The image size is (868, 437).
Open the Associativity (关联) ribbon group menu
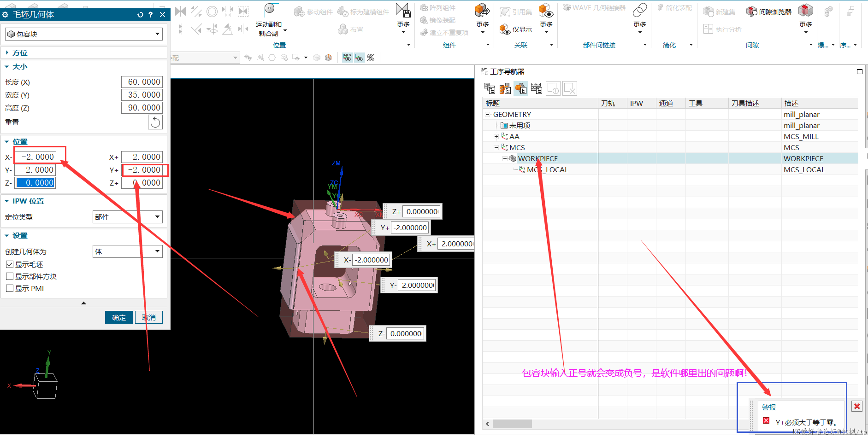tap(551, 45)
